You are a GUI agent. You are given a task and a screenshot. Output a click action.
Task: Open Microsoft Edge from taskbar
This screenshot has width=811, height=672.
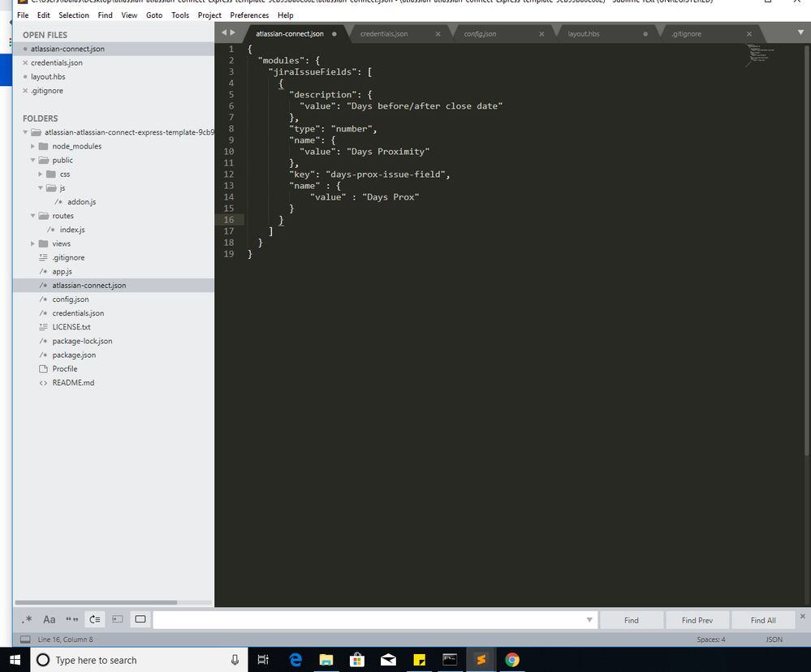295,660
